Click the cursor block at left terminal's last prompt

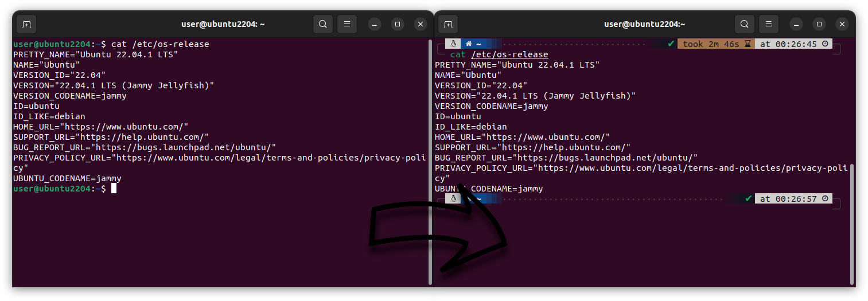pyautogui.click(x=114, y=189)
